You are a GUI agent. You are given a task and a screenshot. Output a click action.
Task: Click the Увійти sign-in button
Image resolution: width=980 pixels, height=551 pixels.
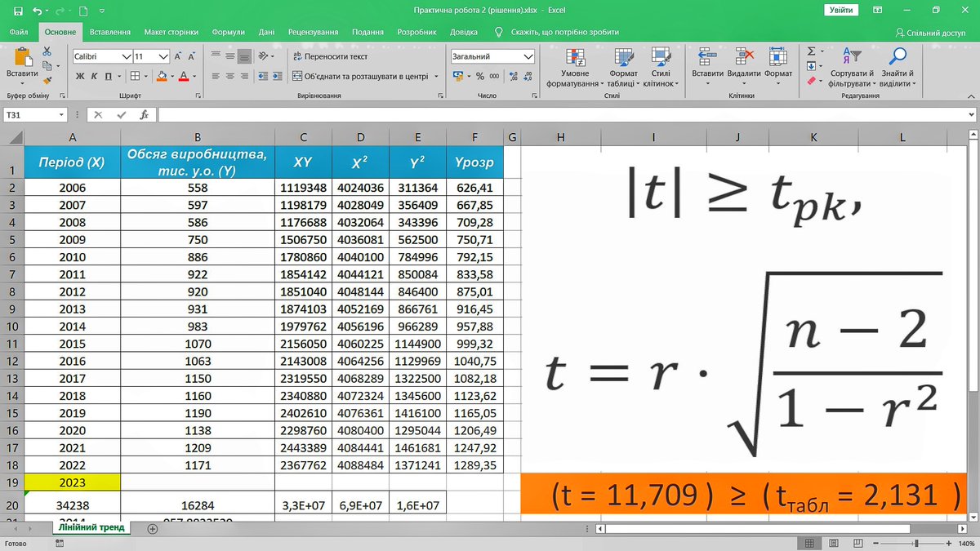click(x=841, y=11)
